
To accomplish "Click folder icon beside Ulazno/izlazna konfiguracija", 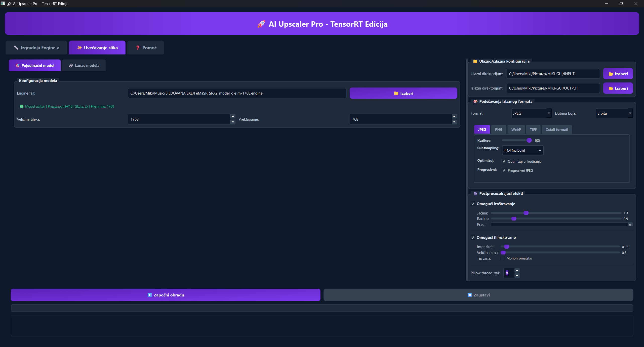I will (475, 61).
